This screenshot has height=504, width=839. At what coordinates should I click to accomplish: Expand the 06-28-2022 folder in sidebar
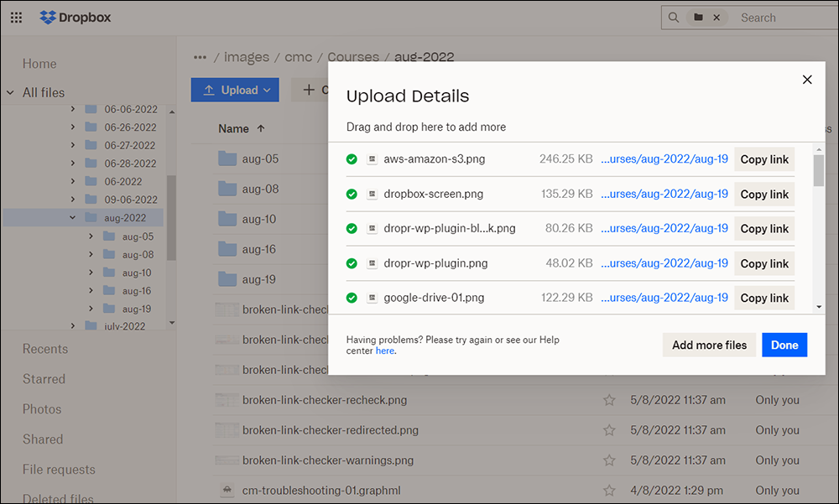(x=73, y=164)
